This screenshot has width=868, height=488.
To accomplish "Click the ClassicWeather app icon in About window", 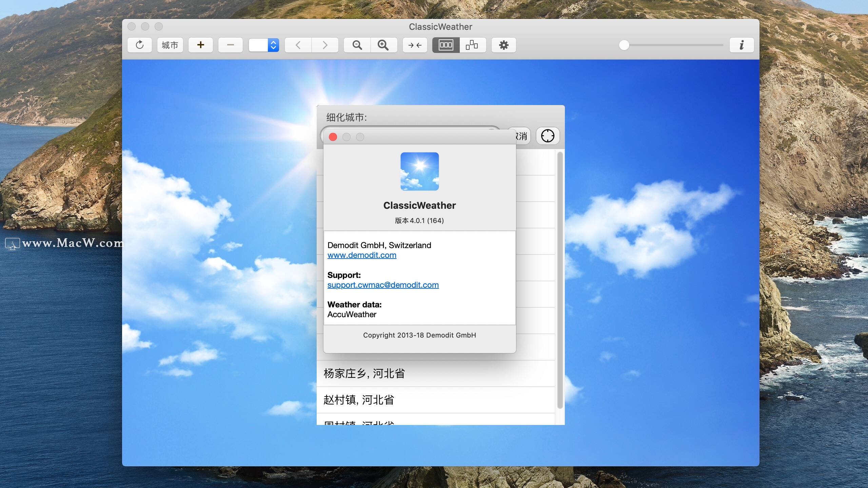I will pos(420,171).
